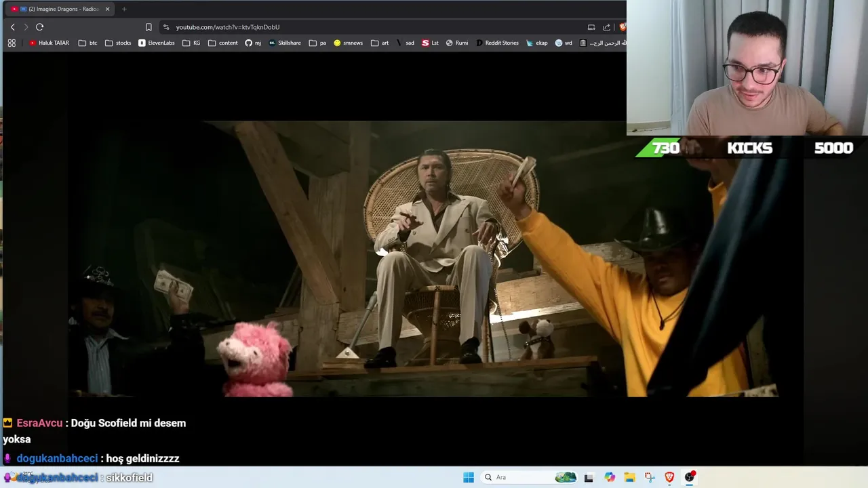Expand the KG bookmark folder
This screenshot has height=488, width=868.
tap(191, 43)
